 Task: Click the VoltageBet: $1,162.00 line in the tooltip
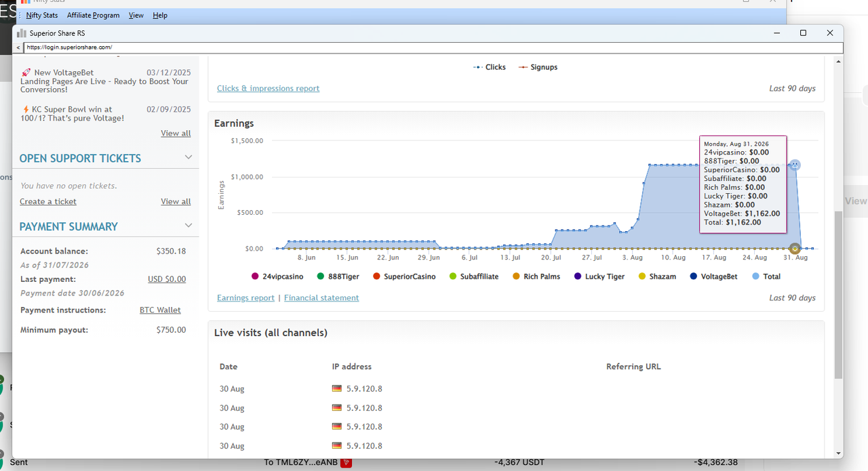pos(742,213)
